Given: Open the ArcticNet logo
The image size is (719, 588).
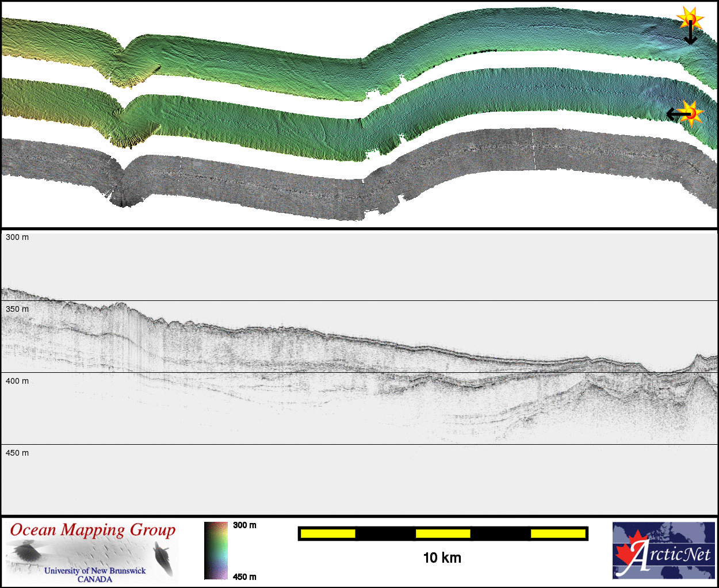Looking at the screenshot, I should (664, 551).
